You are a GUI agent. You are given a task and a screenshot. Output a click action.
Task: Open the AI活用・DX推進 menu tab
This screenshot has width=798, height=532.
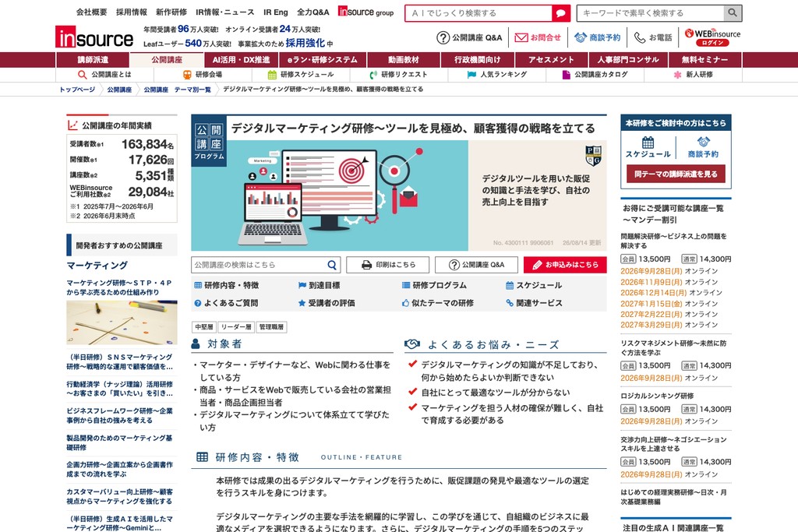point(242,59)
